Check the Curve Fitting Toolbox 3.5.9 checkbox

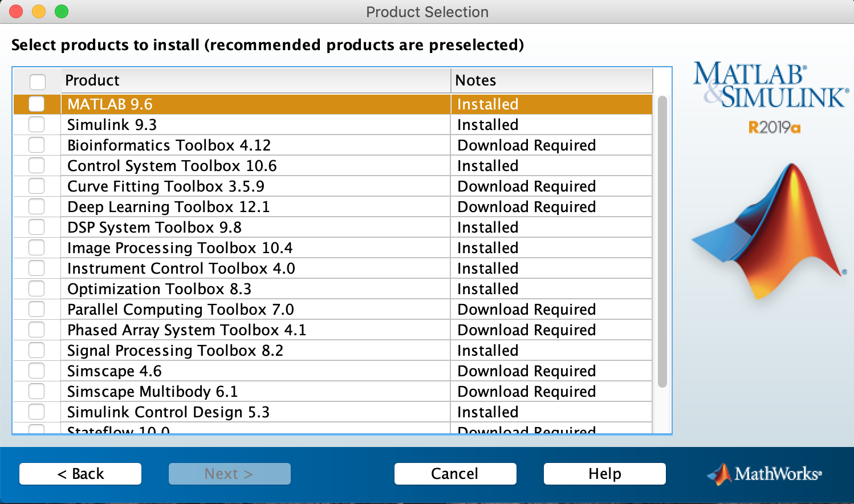click(x=36, y=186)
